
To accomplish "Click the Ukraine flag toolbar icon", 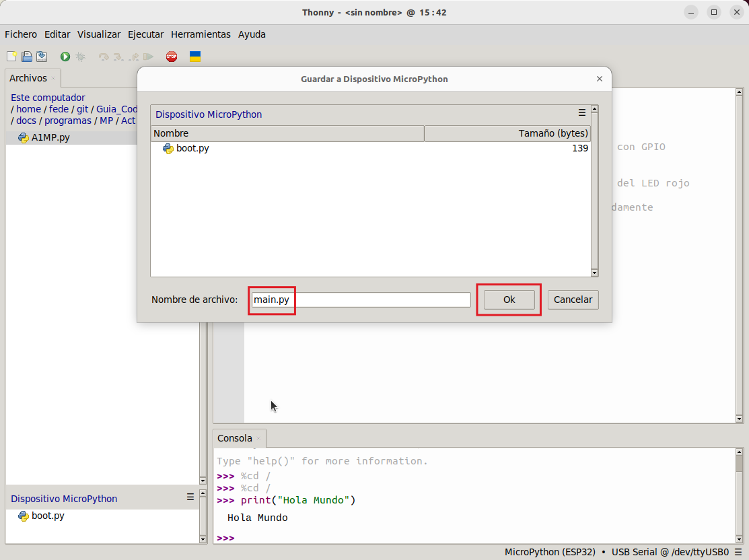I will coord(195,57).
